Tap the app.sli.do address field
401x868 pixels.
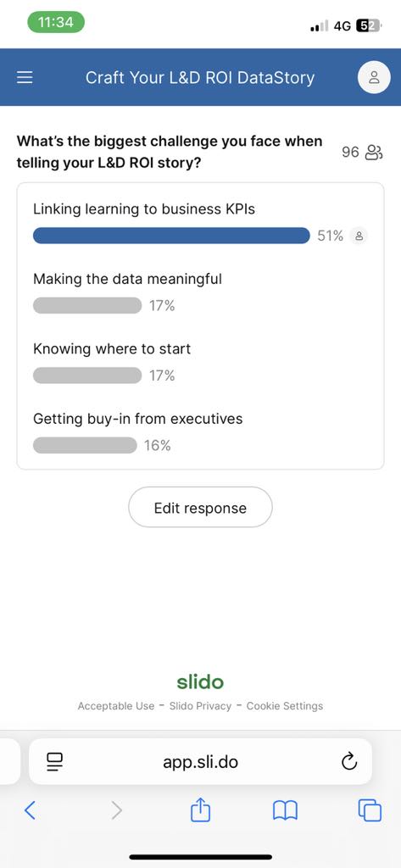tap(200, 762)
